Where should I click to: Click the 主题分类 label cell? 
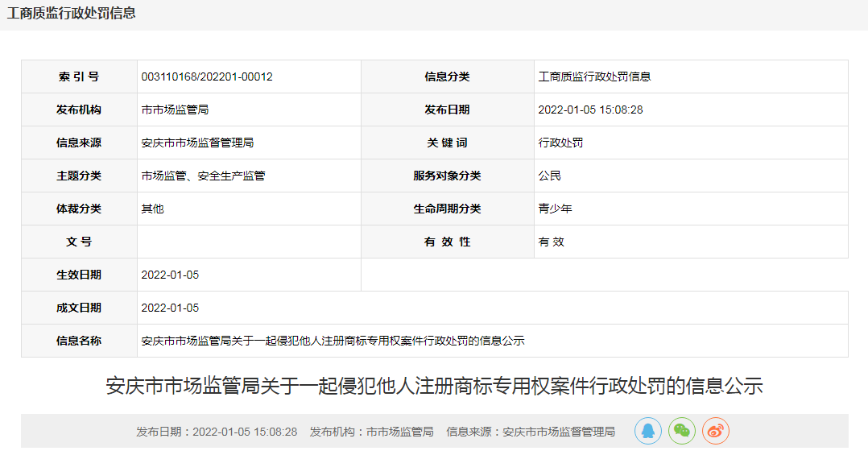(x=79, y=176)
